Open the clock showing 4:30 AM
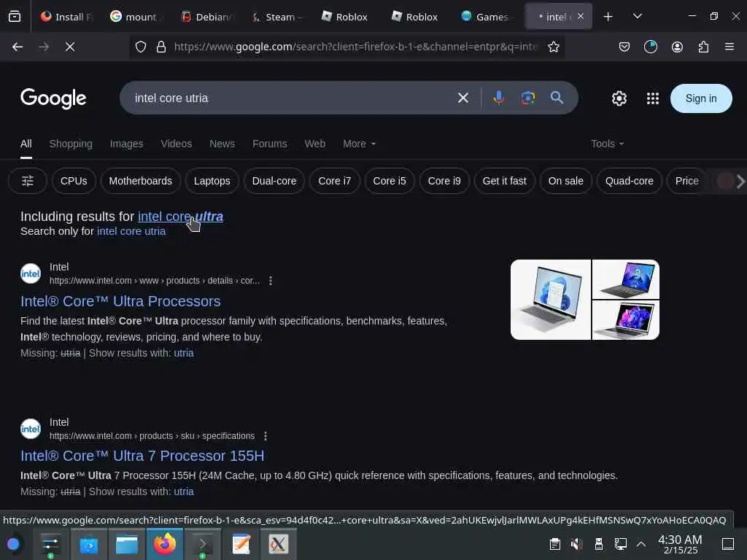The width and height of the screenshot is (747, 560). point(680,544)
